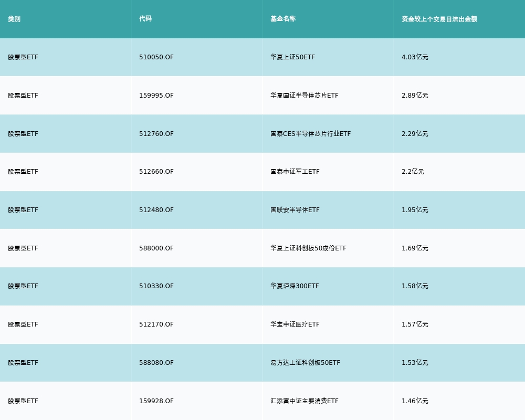Select code 159995.OF
525x420 pixels.
point(156,96)
